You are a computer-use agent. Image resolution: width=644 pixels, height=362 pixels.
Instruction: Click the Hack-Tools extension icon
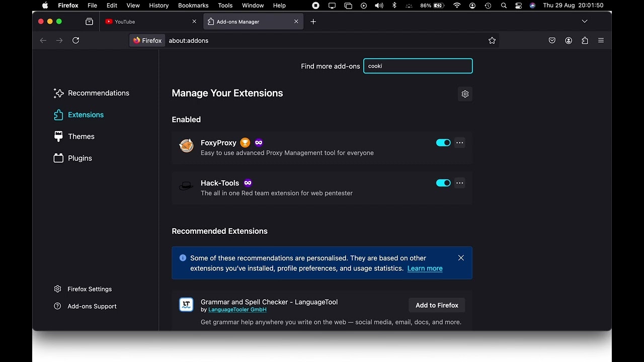[x=186, y=186]
